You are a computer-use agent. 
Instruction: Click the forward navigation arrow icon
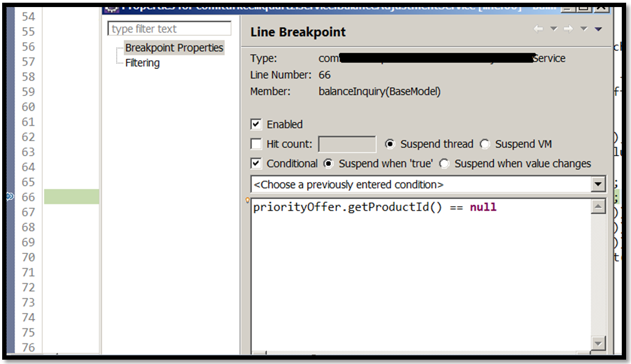(568, 29)
